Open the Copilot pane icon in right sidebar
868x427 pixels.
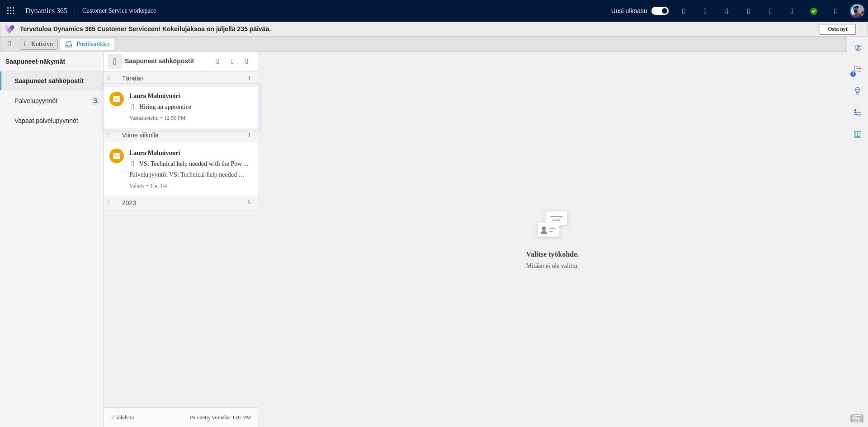(858, 48)
